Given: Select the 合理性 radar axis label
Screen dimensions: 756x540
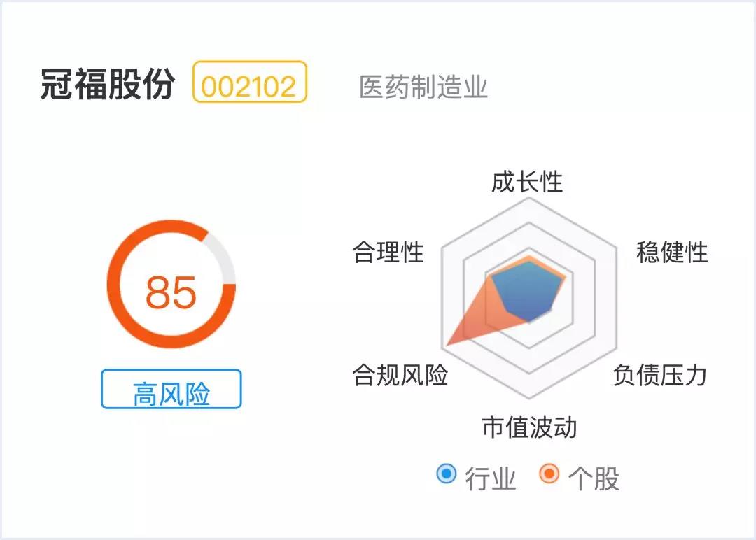Looking at the screenshot, I should tap(388, 252).
